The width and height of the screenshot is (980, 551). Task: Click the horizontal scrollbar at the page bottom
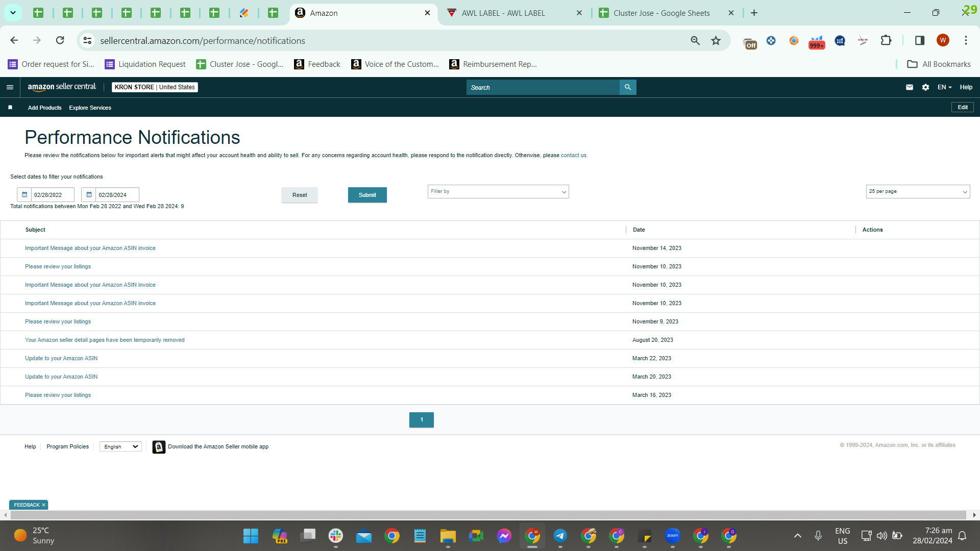(x=489, y=515)
